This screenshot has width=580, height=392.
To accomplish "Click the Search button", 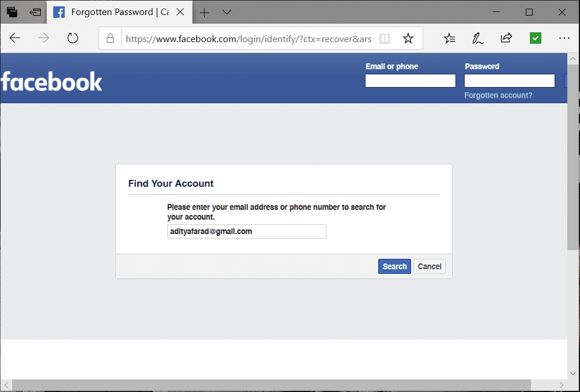I will (394, 266).
